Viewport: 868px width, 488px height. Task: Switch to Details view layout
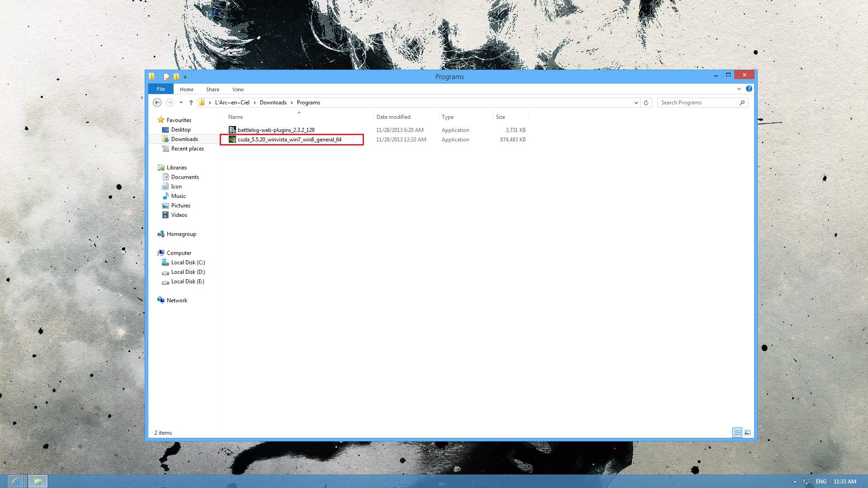click(737, 433)
